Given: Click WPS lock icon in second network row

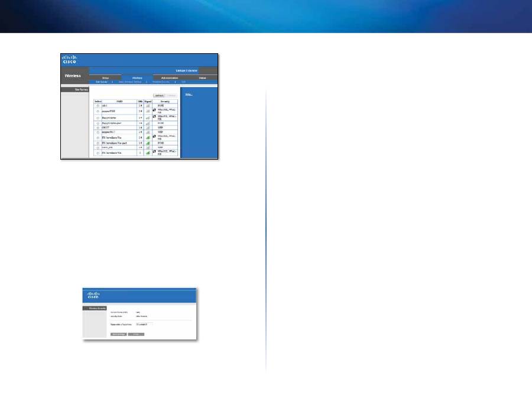Looking at the screenshot, I should [x=154, y=111].
